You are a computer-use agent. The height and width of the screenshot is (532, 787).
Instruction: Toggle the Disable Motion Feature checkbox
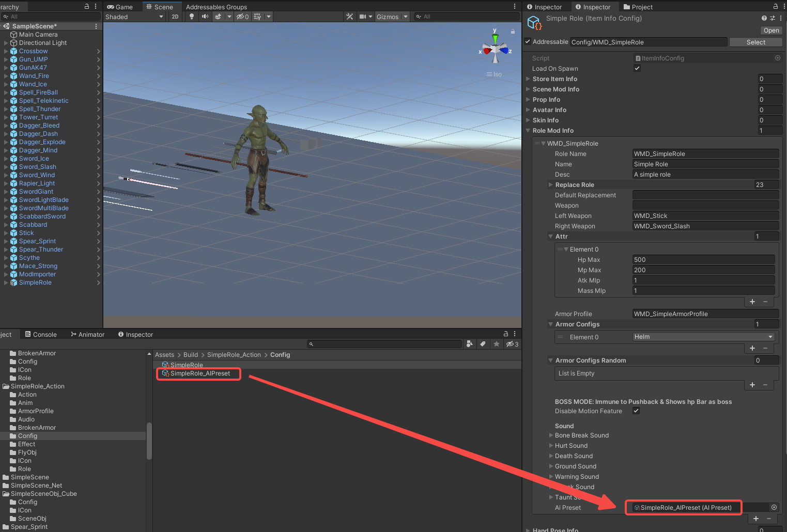point(636,411)
